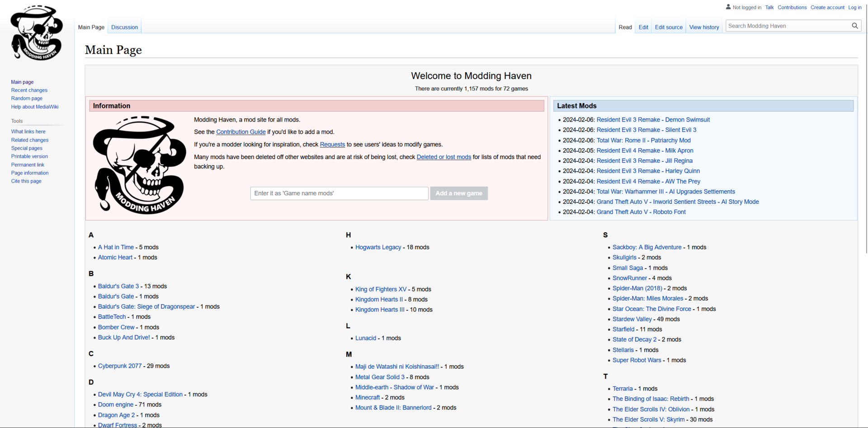Open Sackboy: A Big Adventure page
The image size is (868, 428).
point(647,247)
